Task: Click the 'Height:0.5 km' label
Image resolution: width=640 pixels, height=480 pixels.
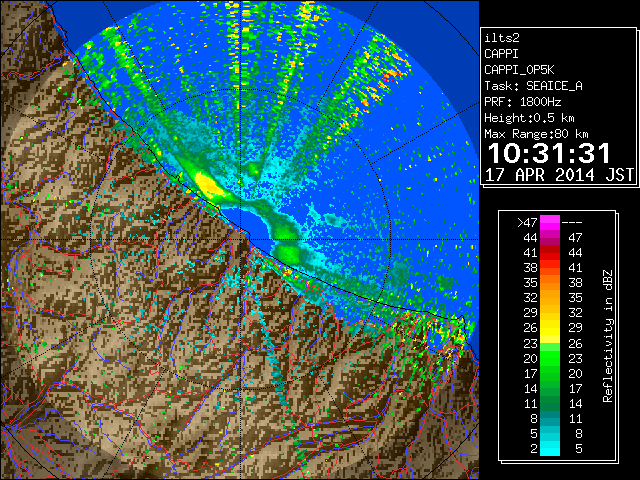Action: (x=529, y=118)
